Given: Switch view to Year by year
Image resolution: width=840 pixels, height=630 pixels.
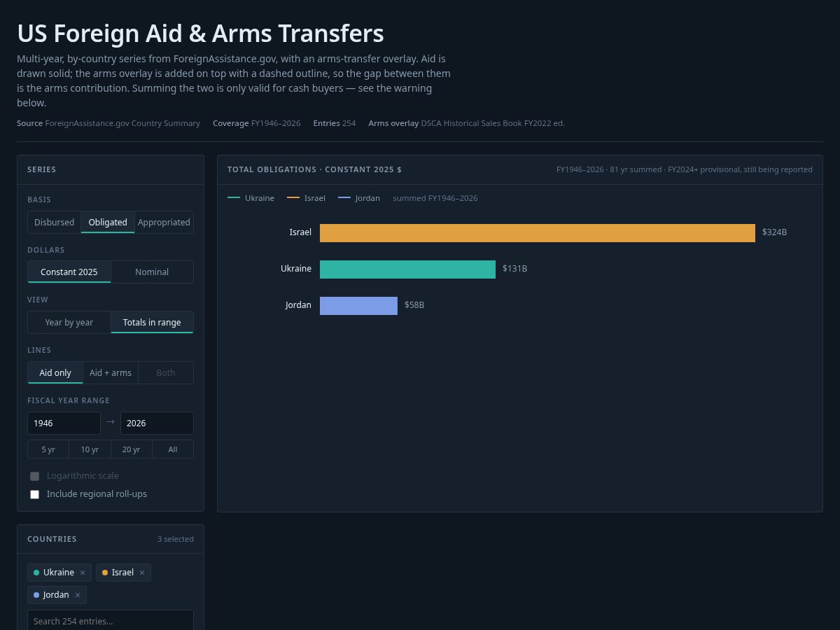Looking at the screenshot, I should 69,322.
